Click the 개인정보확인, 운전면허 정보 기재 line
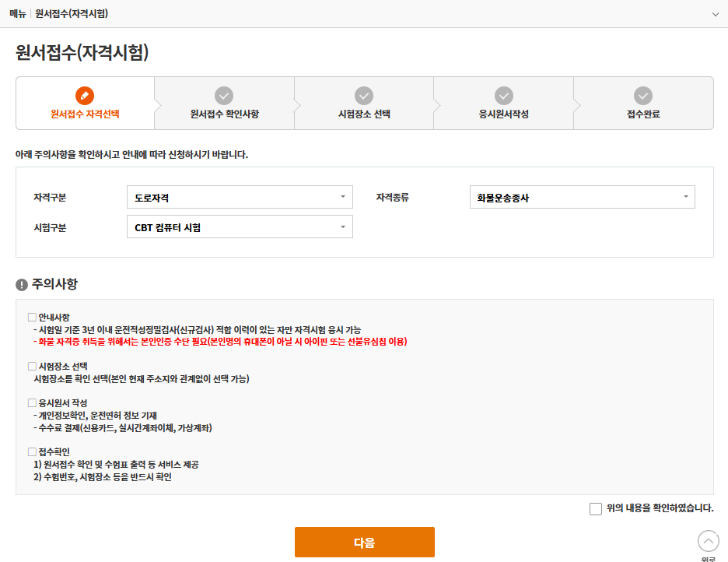 pyautogui.click(x=95, y=415)
